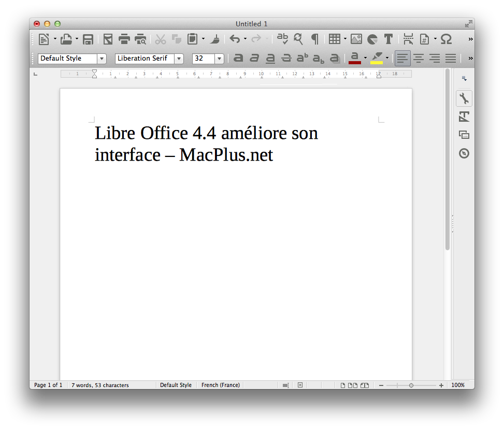Open the sidebar settings menu button
The height and width of the screenshot is (430, 504).
click(464, 78)
